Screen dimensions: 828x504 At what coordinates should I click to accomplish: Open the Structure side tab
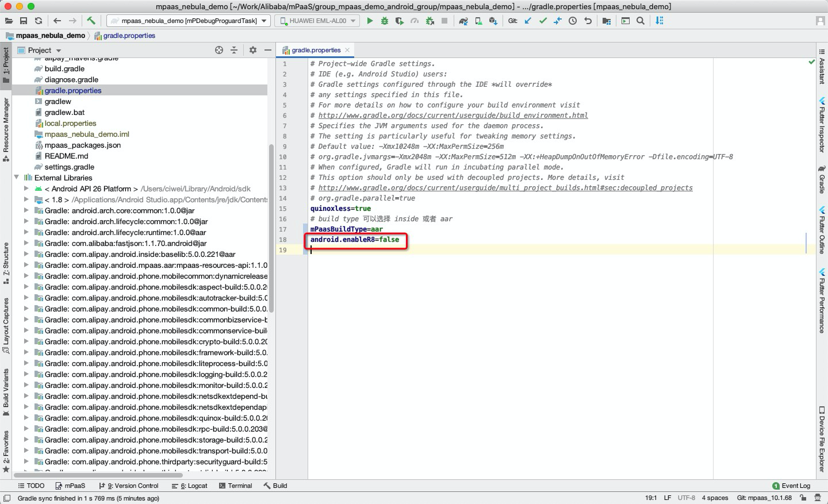coord(6,264)
